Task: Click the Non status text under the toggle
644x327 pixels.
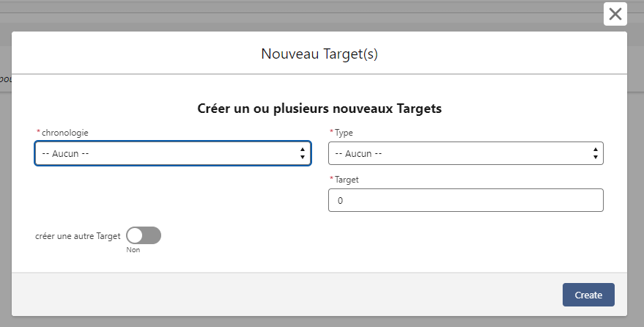Action: tap(133, 250)
